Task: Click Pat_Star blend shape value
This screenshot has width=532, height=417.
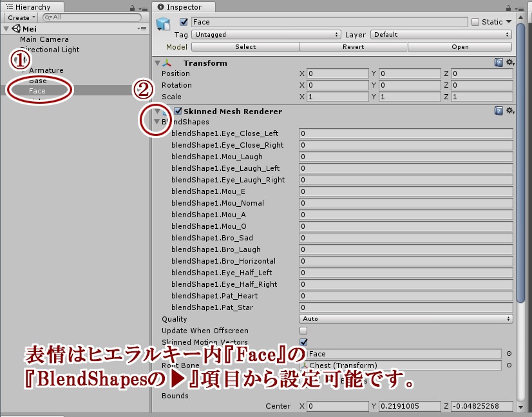Action: tap(406, 307)
